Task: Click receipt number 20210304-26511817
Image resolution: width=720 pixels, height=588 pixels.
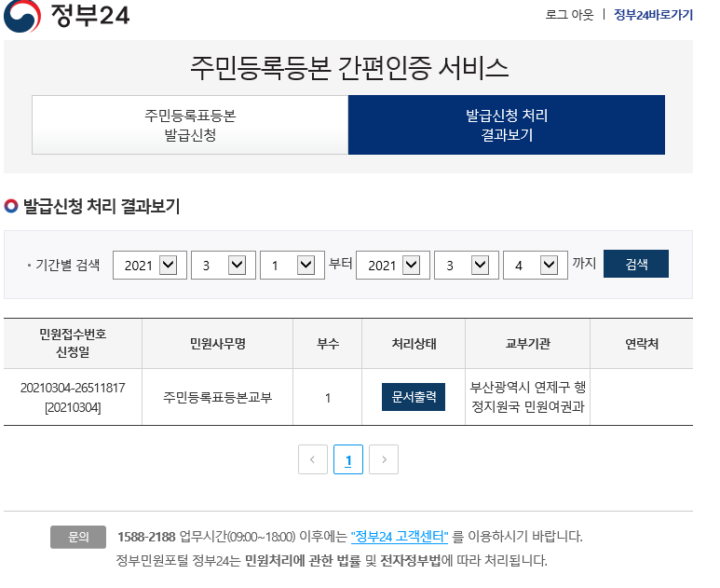Action: click(x=73, y=388)
